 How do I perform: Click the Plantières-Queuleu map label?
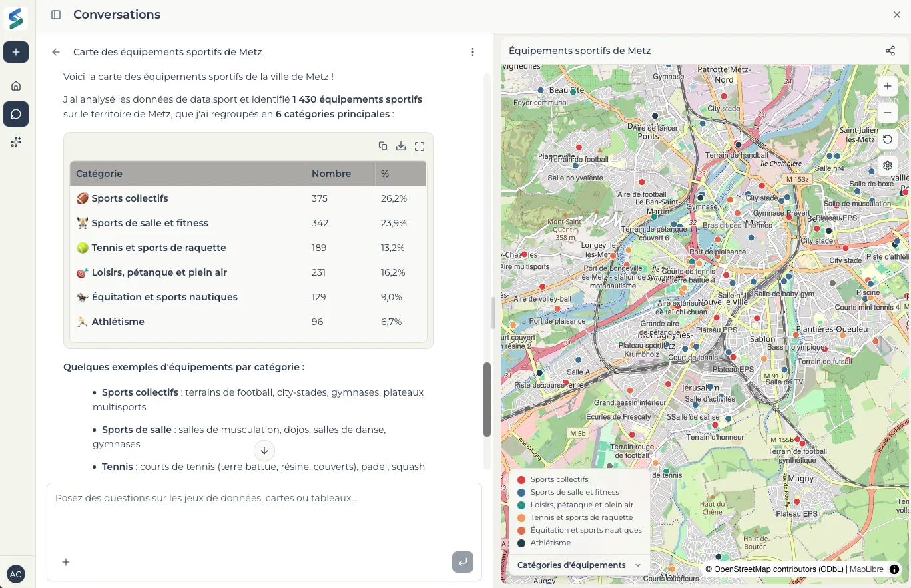(x=832, y=329)
